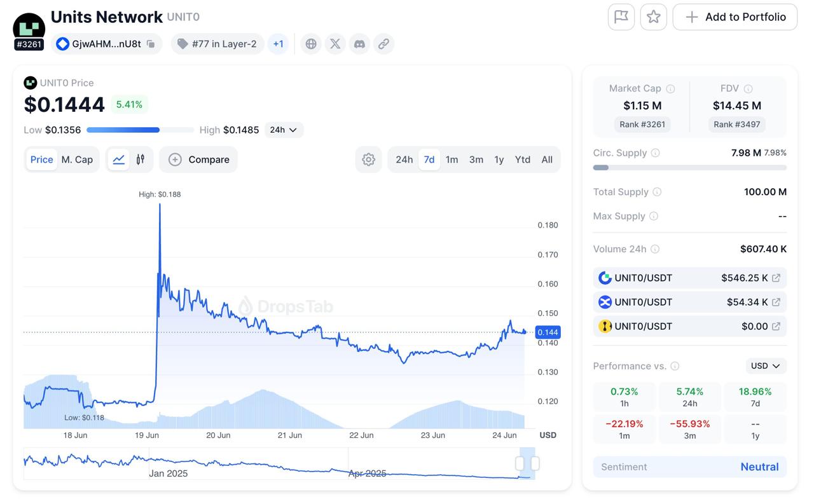Click Performance vs. info icon
This screenshot has height=504, width=814.
[675, 366]
